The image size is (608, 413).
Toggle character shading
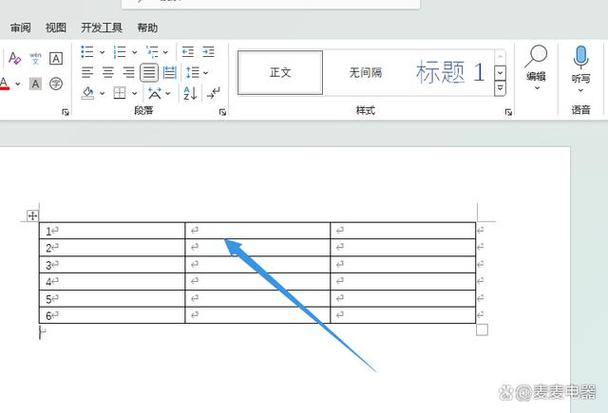[x=35, y=84]
